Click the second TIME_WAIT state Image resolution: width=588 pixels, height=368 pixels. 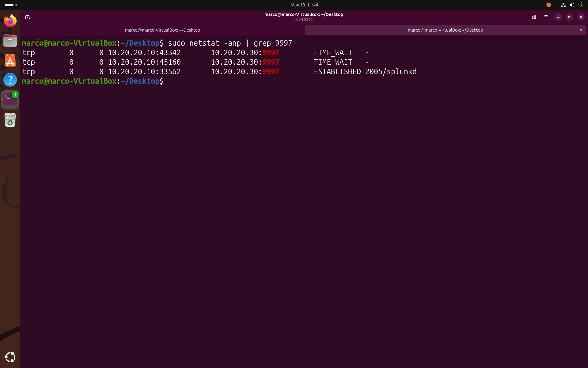[333, 62]
